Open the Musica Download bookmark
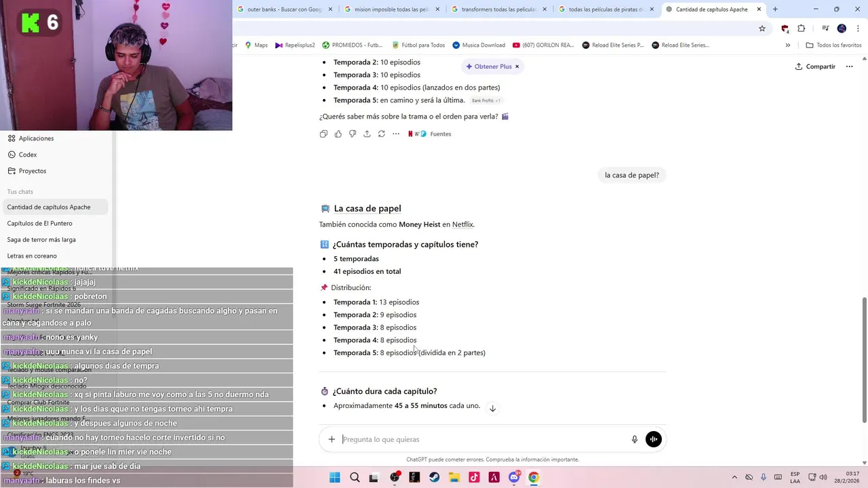 479,45
